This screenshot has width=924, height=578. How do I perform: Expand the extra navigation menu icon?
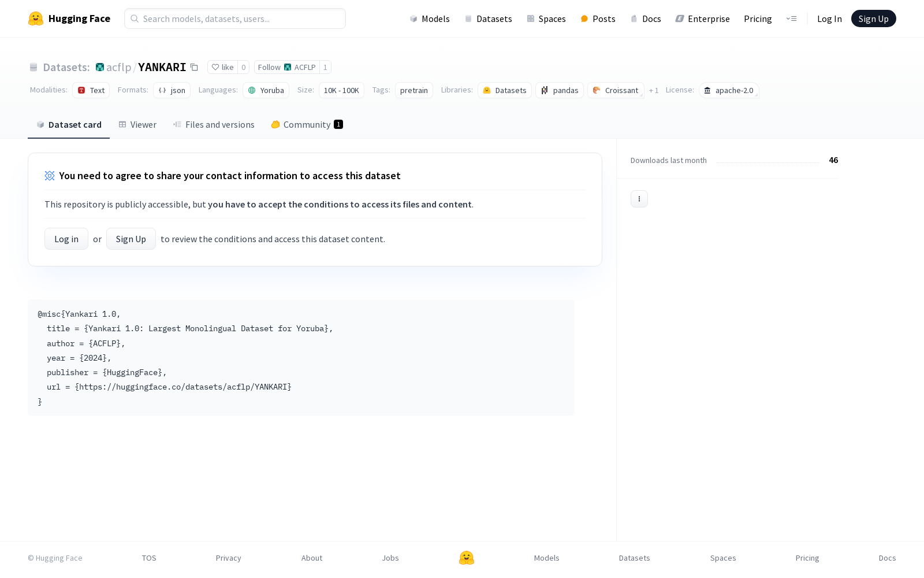pyautogui.click(x=791, y=18)
